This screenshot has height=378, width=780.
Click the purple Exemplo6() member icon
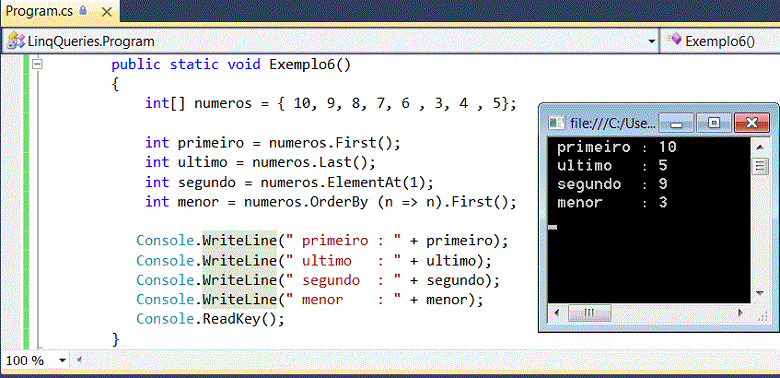[674, 39]
